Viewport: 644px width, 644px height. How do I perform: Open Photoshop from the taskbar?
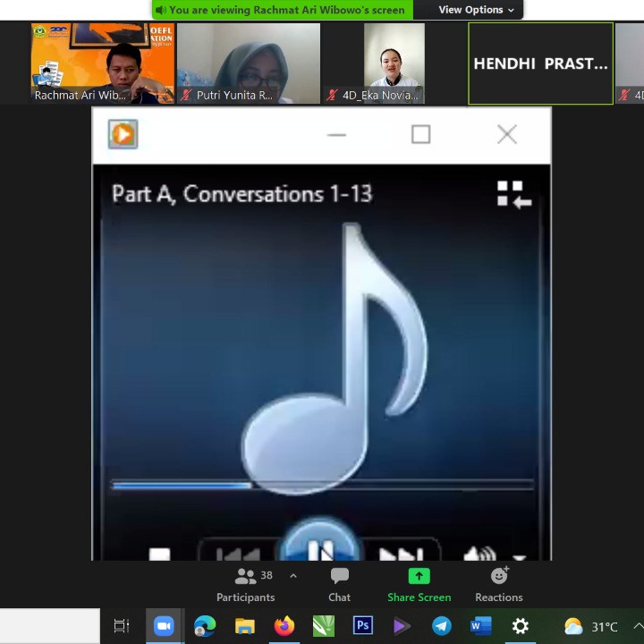363,626
